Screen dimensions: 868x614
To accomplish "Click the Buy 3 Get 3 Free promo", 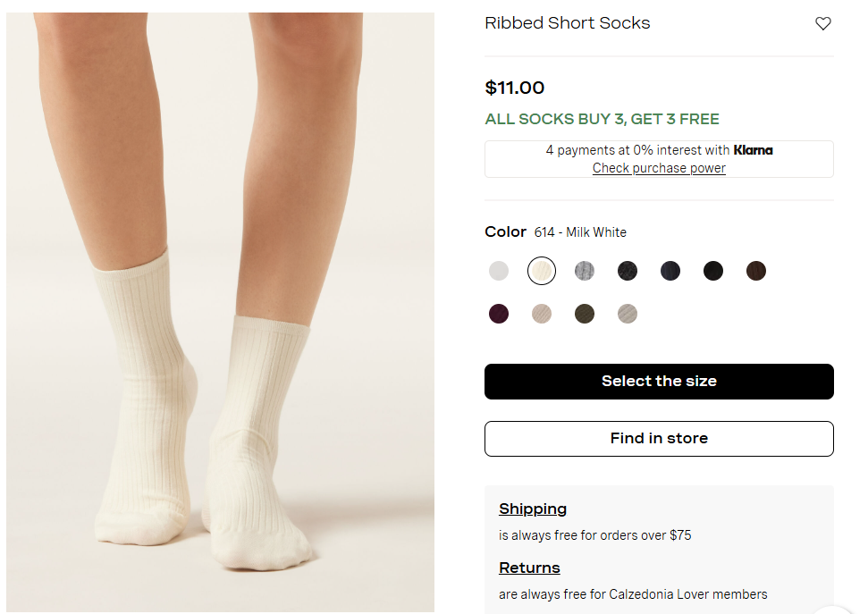I will pyautogui.click(x=602, y=119).
